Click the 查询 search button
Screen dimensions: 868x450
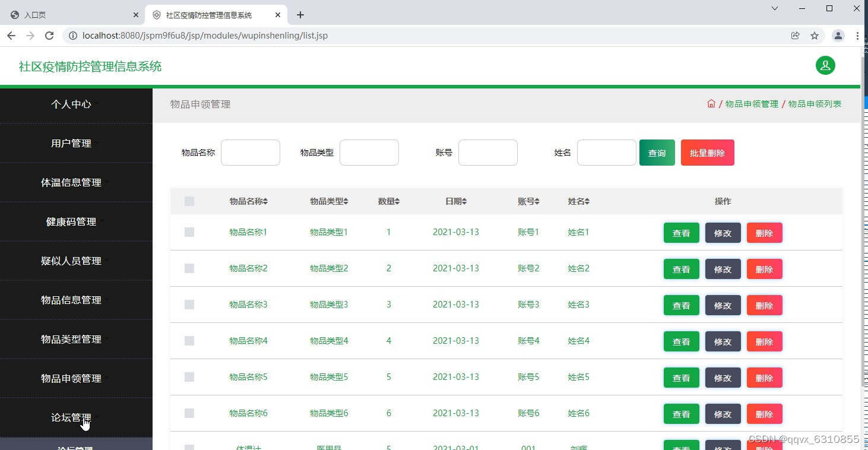(x=657, y=153)
